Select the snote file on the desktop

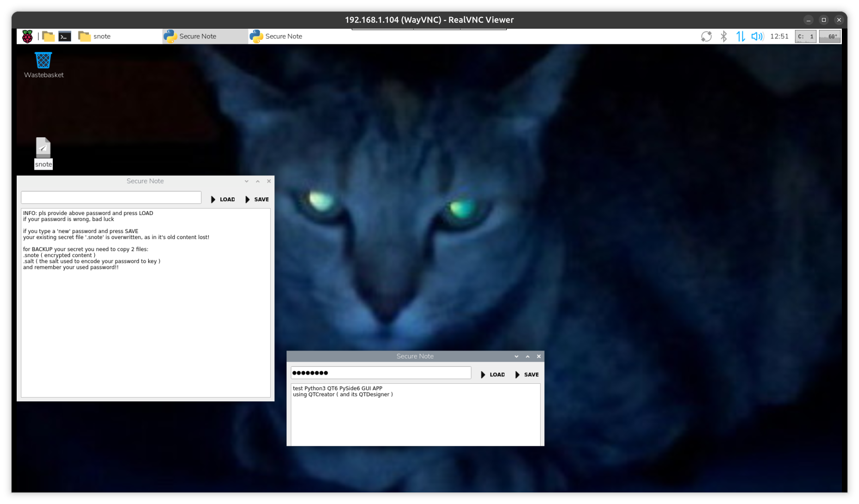point(44,148)
